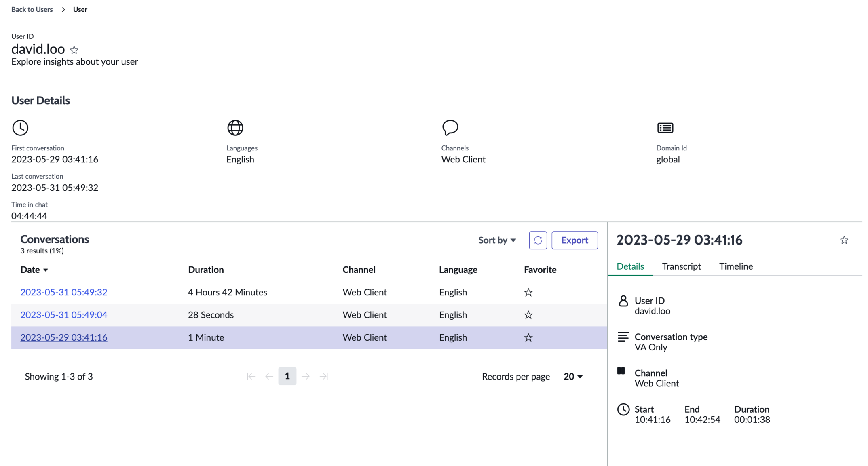This screenshot has width=868, height=466.
Task: Favorite the 1 Minute conversation
Action: coord(528,337)
